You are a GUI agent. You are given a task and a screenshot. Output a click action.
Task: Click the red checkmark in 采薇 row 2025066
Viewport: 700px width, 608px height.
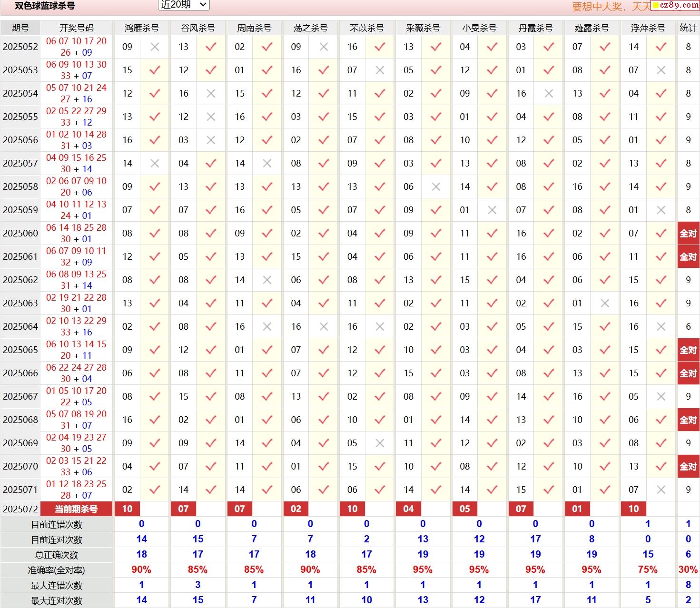[436, 373]
